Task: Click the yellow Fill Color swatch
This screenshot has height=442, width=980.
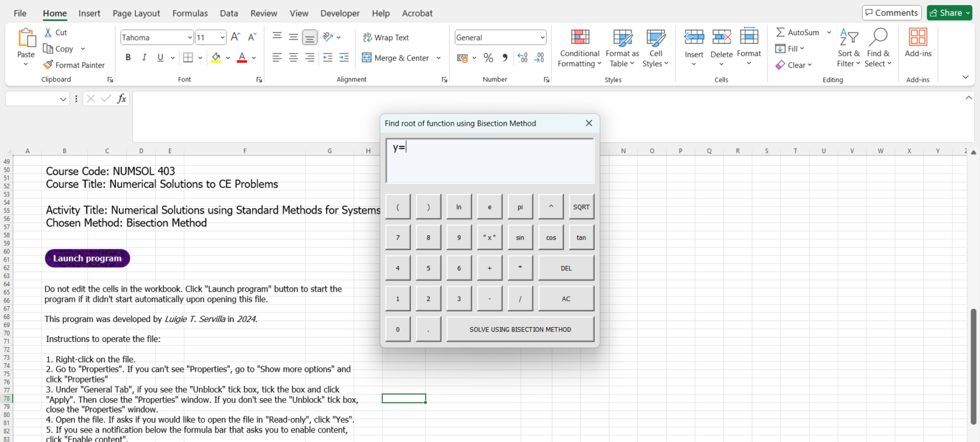Action: click(216, 58)
